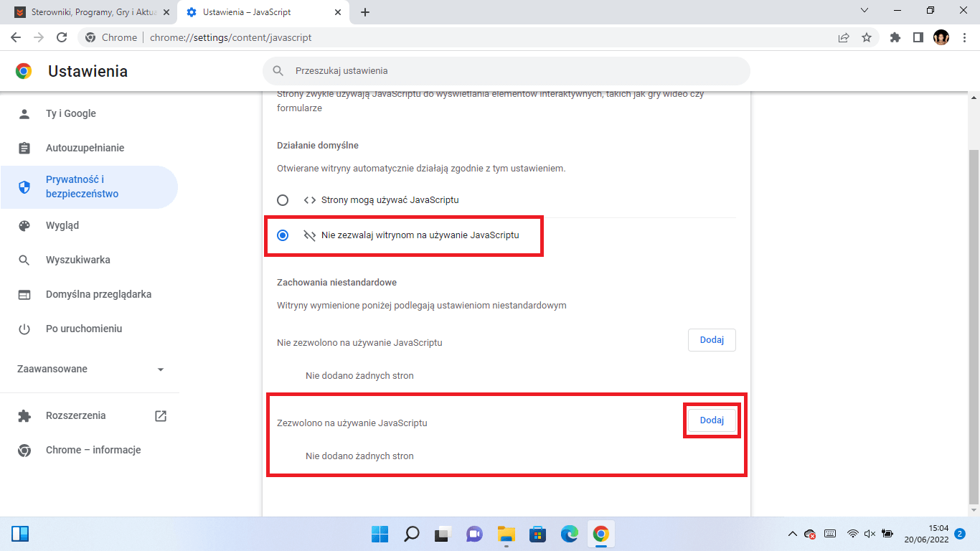Reload the page with the refresh icon
Viewport: 980px width, 551px height.
pos(62,37)
